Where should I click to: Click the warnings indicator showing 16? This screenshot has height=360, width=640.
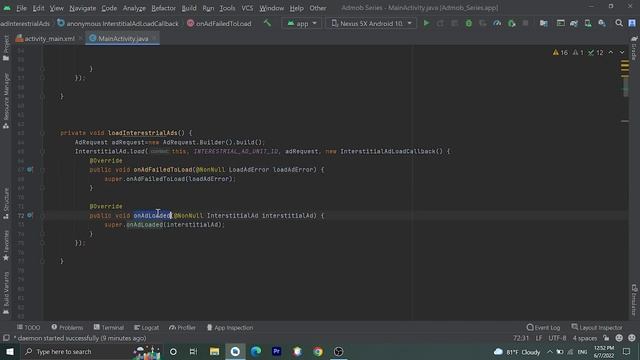click(560, 53)
